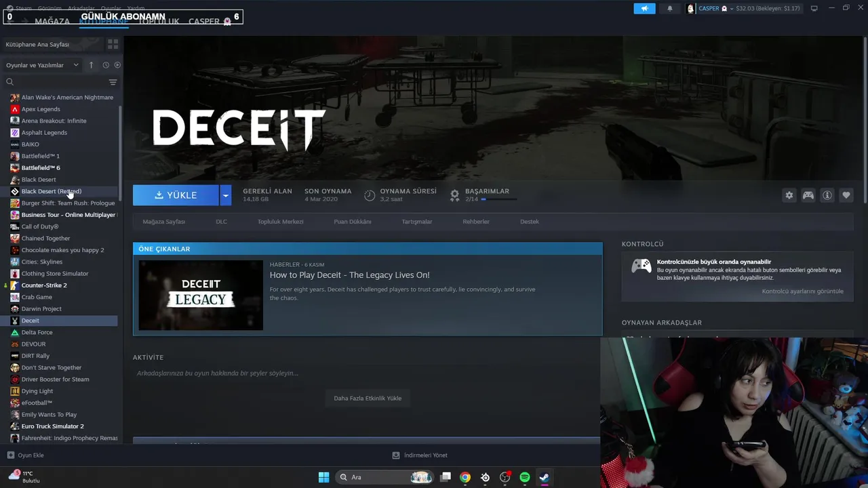868x488 pixels.
Task: Toggle the recent-activity clock filter
Action: coord(106,65)
